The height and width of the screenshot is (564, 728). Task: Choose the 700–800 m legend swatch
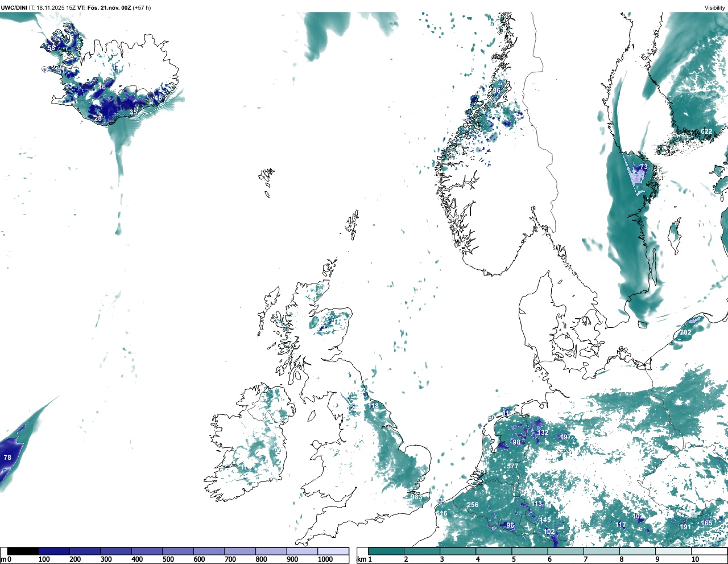click(x=240, y=551)
